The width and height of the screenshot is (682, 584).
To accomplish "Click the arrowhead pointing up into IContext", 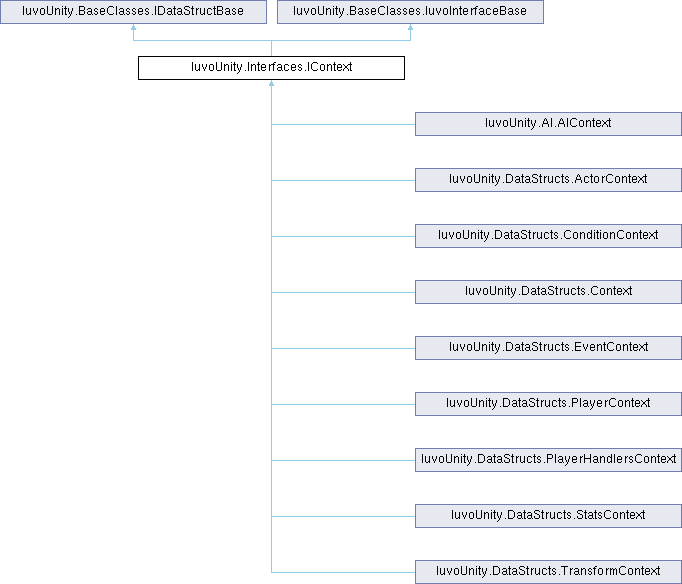I will (271, 86).
